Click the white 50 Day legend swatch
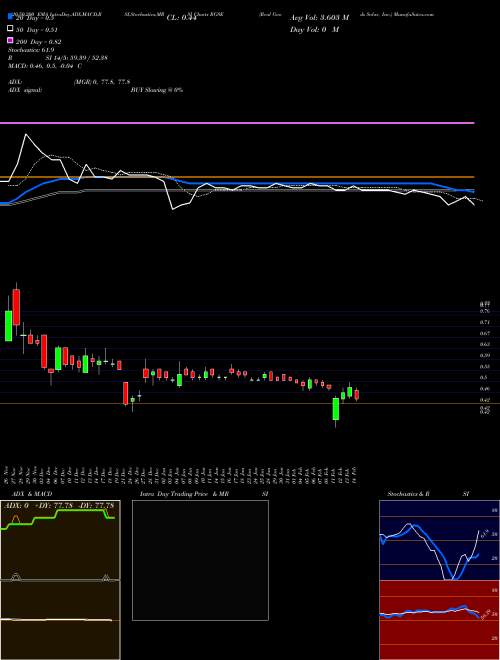Screen dimensions: 500x660 pyautogui.click(x=10, y=29)
